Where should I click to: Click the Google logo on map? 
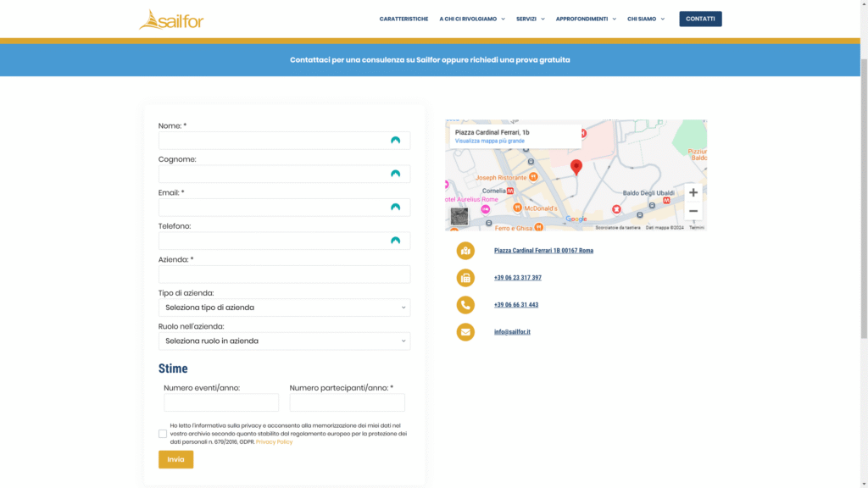click(576, 219)
